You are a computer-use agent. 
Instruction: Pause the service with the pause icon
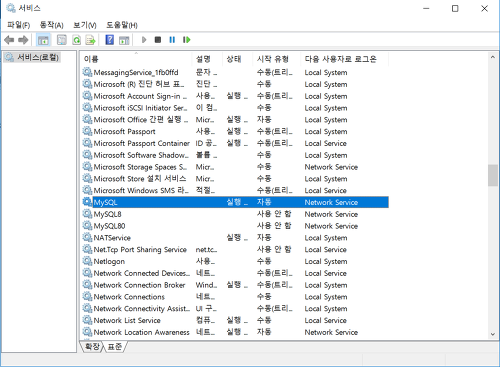point(172,40)
